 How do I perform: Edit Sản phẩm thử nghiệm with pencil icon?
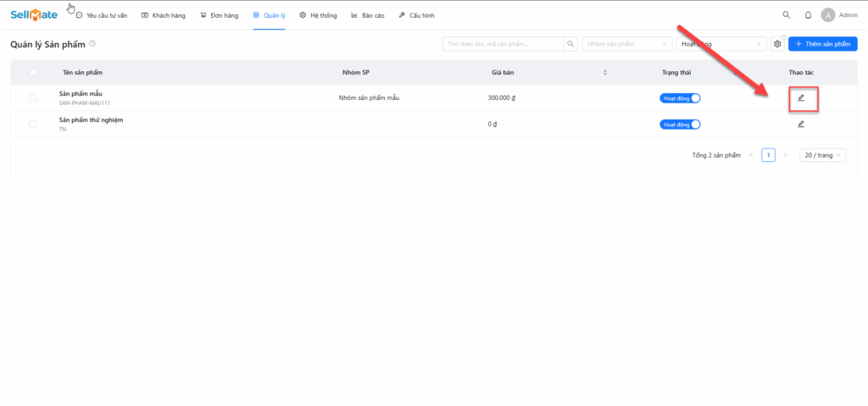click(801, 124)
